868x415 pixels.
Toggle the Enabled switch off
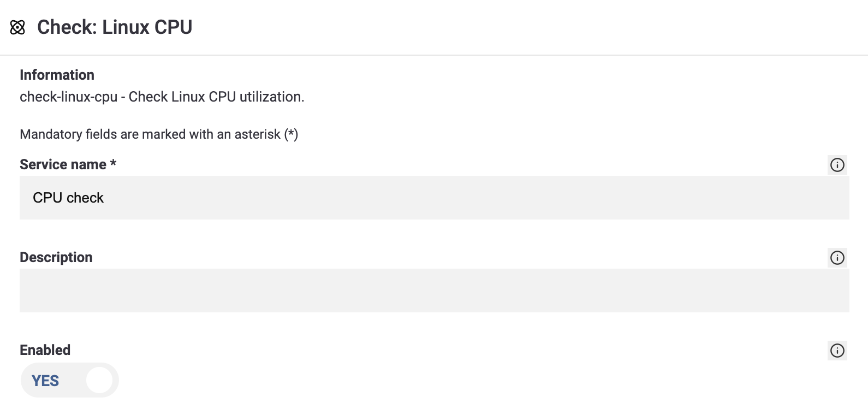[x=70, y=380]
